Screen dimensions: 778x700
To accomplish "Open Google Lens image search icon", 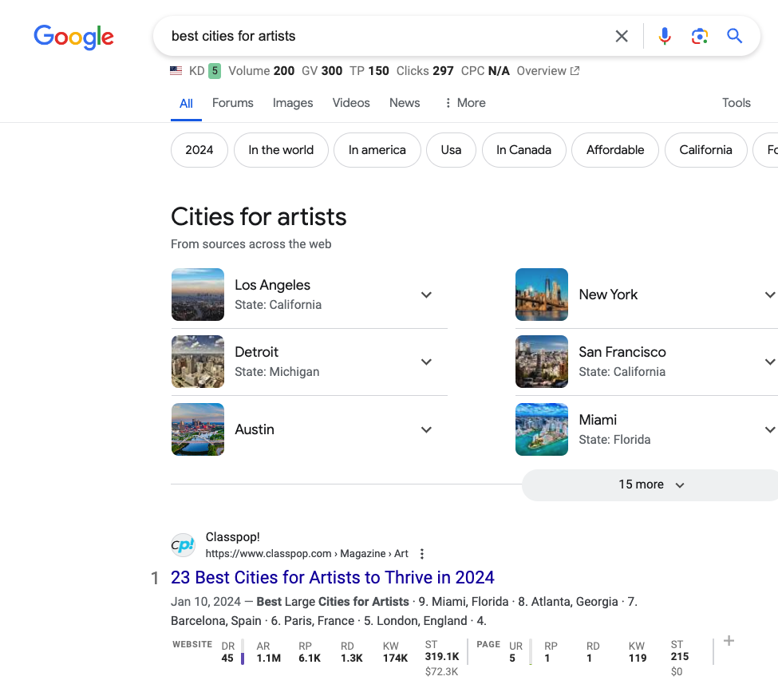I will 700,37.
